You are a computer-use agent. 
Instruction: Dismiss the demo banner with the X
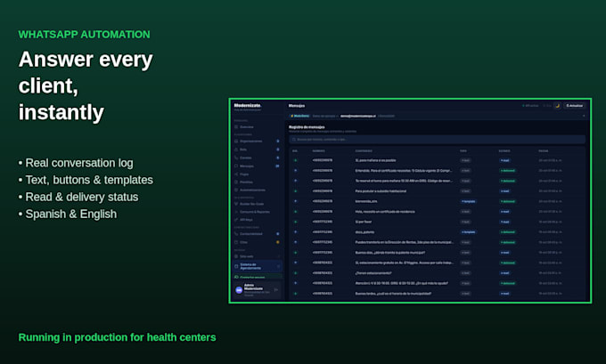[x=584, y=116]
